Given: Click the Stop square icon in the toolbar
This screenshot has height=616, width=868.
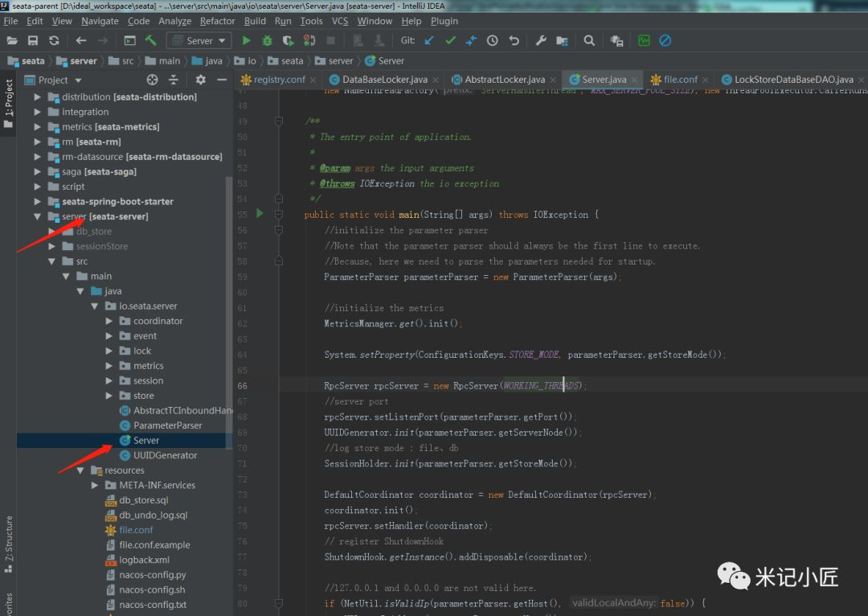Looking at the screenshot, I should point(330,40).
